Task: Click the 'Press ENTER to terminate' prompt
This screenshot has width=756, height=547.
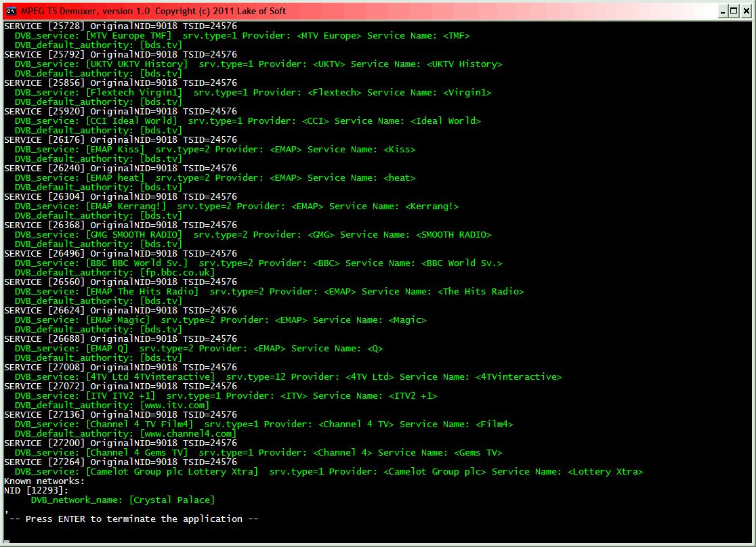Action: click(134, 519)
